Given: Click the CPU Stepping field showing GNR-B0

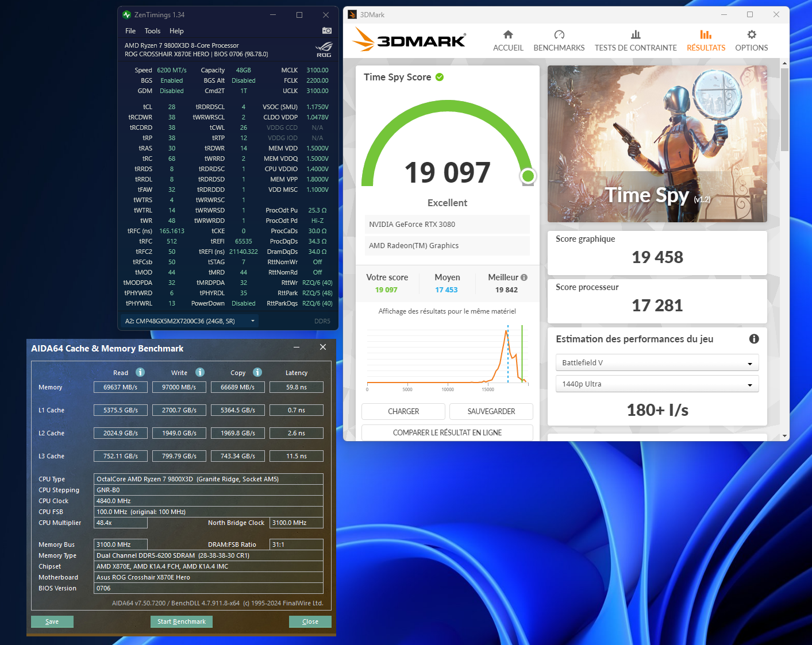Looking at the screenshot, I should tap(209, 490).
